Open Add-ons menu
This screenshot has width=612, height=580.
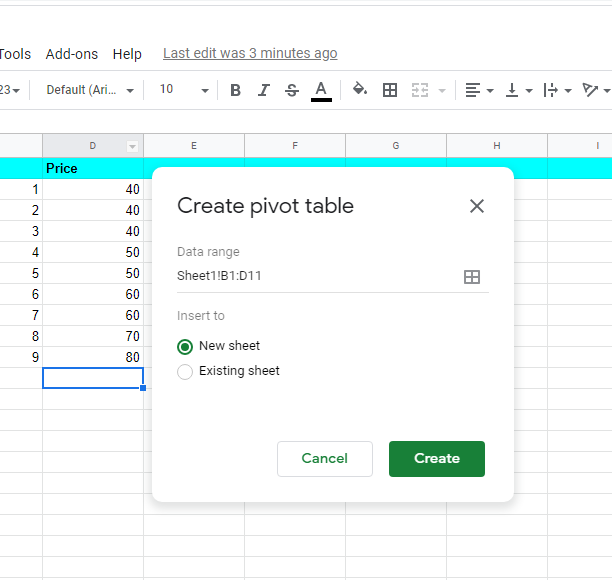point(72,54)
